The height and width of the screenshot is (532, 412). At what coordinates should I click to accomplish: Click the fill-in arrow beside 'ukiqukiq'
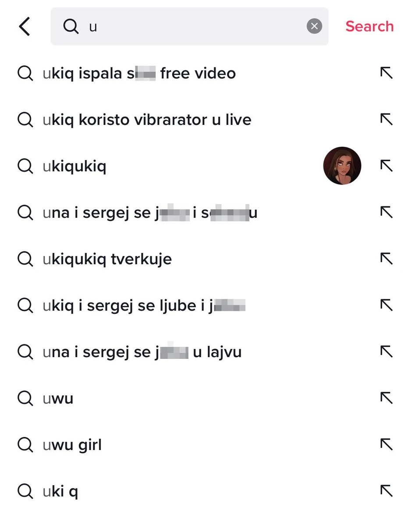(x=386, y=166)
